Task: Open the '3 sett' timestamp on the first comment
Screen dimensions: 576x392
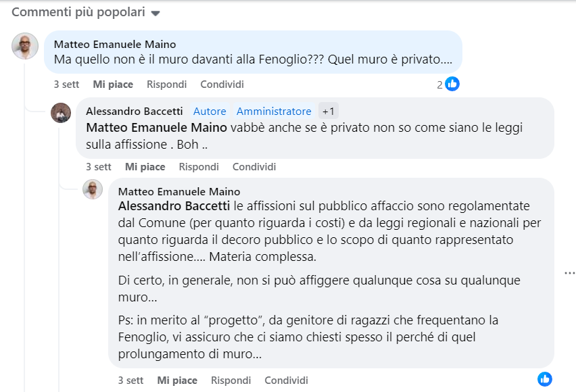Action: [66, 84]
